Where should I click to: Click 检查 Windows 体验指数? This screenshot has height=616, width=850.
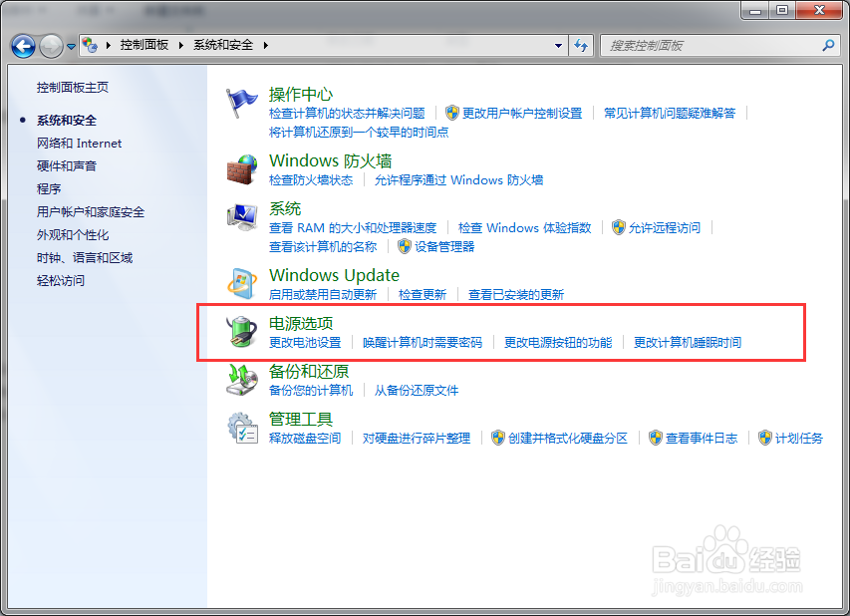[x=525, y=227]
